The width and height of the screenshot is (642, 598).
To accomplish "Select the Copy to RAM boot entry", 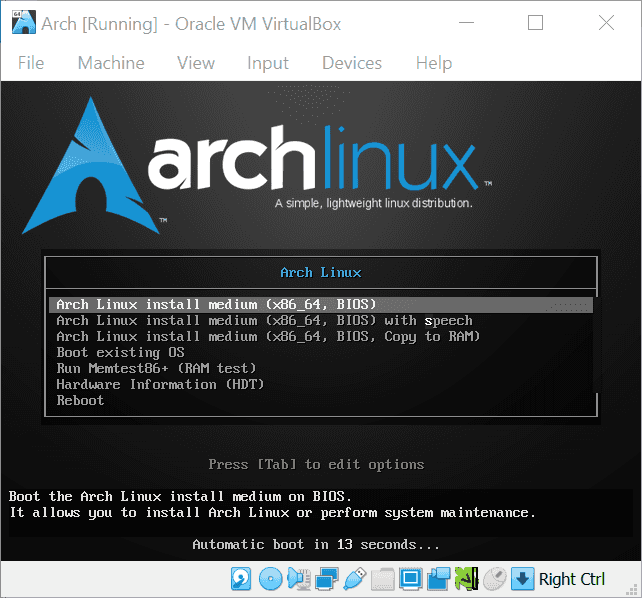I will [321, 336].
